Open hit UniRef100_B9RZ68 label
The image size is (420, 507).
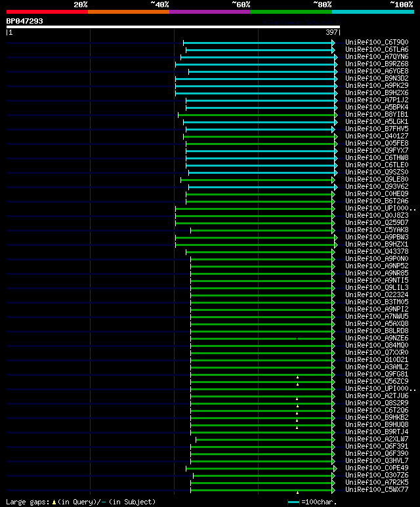coord(377,64)
